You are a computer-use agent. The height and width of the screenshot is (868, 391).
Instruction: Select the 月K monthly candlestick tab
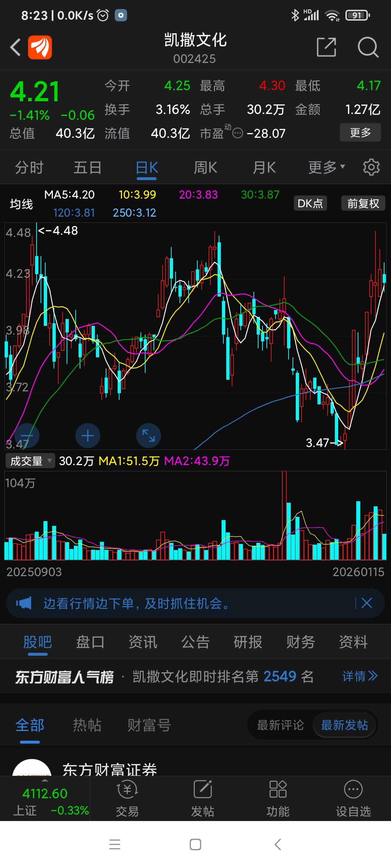[264, 167]
